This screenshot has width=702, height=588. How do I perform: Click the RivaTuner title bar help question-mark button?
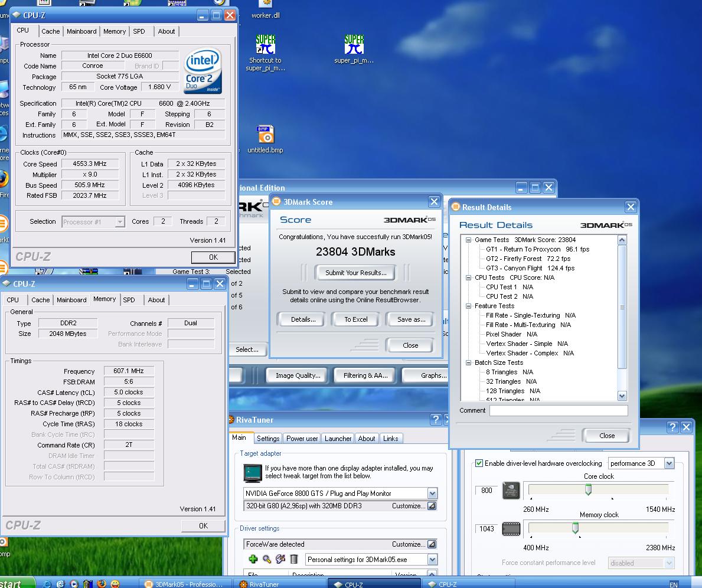point(435,420)
